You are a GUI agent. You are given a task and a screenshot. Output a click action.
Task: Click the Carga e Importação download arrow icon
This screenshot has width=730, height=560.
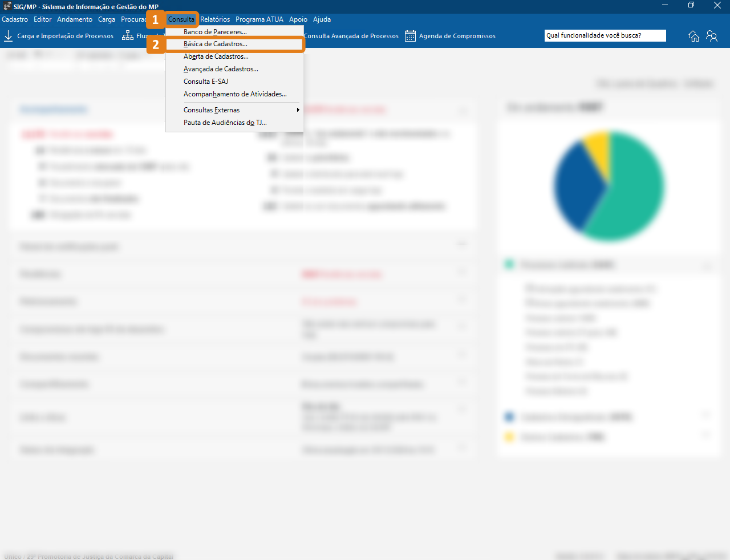8,36
